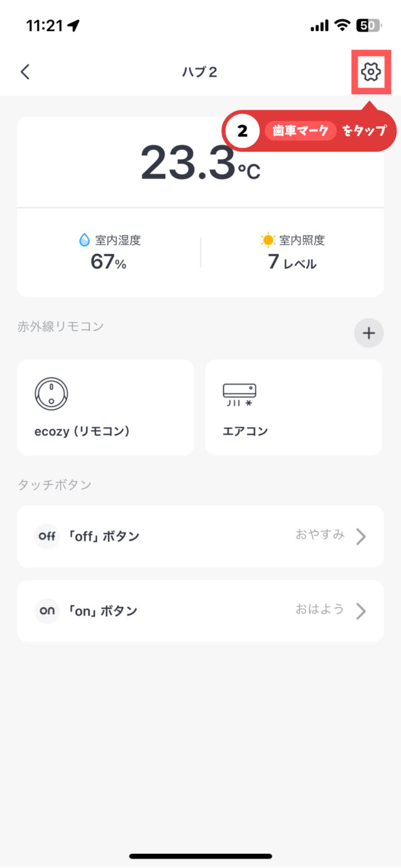Tap the sun illuminance icon

pos(268,240)
